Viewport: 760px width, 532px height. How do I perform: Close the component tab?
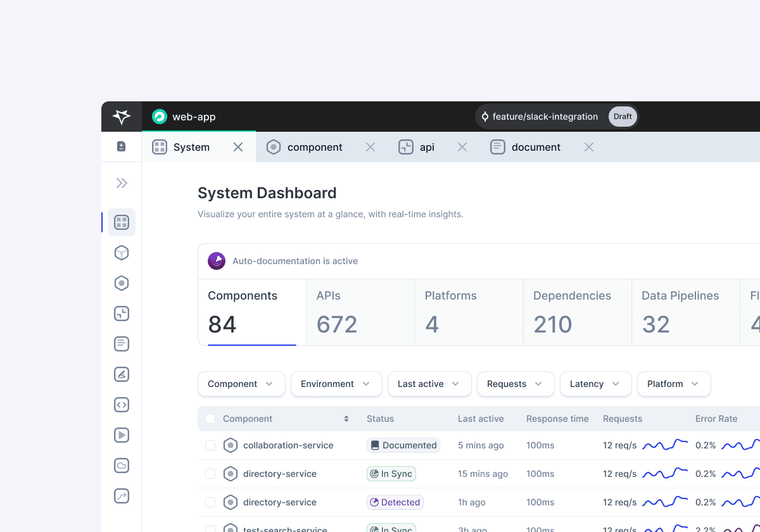point(370,147)
